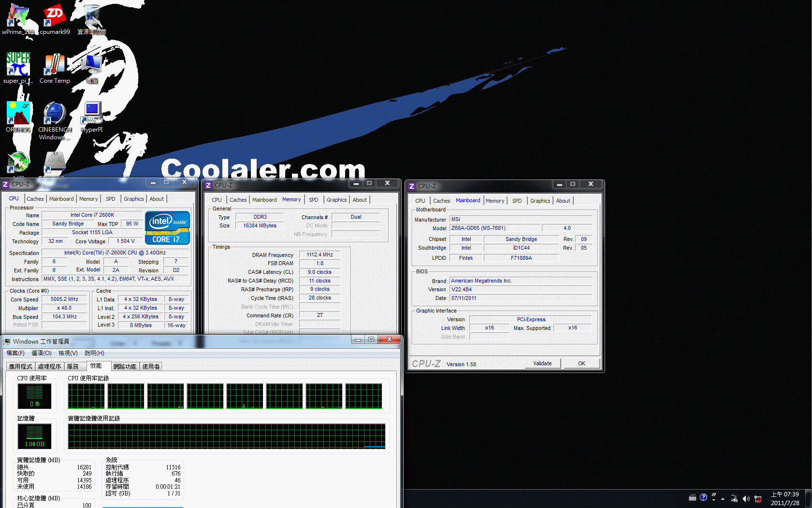This screenshot has width=812, height=508.
Task: Switch to Caches tab in left CPU-Z
Action: click(x=35, y=199)
